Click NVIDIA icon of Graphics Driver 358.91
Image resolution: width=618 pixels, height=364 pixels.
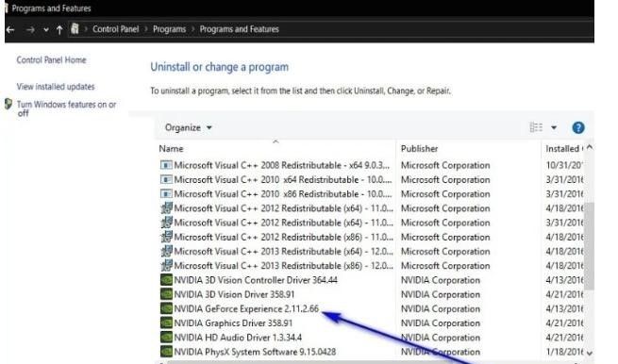click(166, 323)
